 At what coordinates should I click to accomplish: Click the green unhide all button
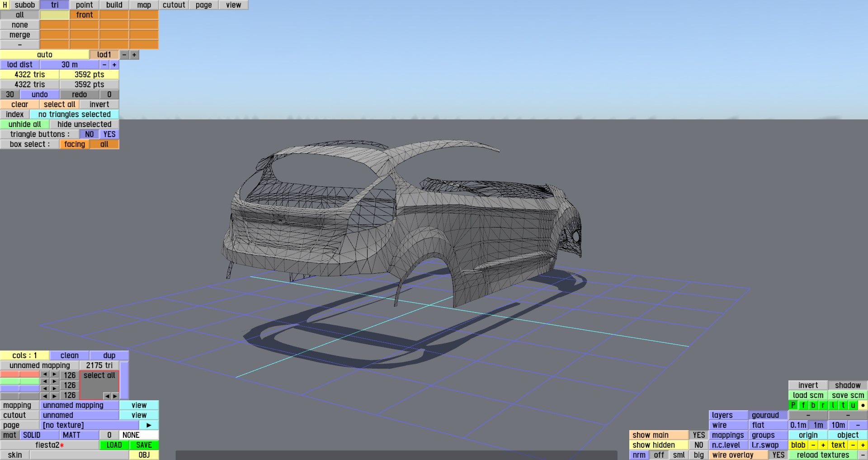pyautogui.click(x=25, y=124)
